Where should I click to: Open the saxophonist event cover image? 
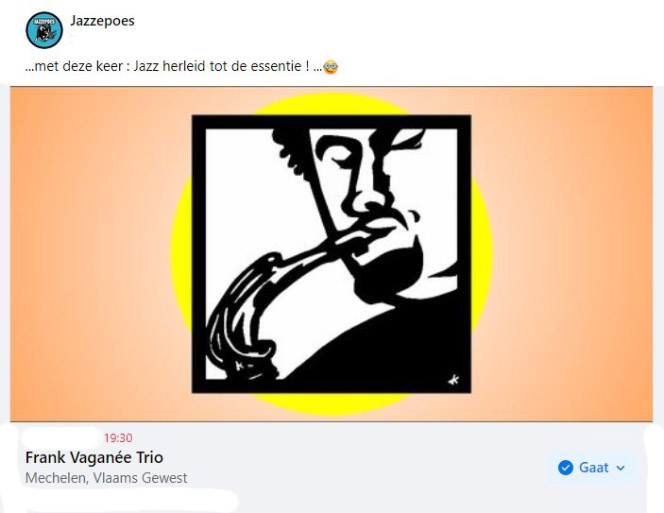point(332,254)
